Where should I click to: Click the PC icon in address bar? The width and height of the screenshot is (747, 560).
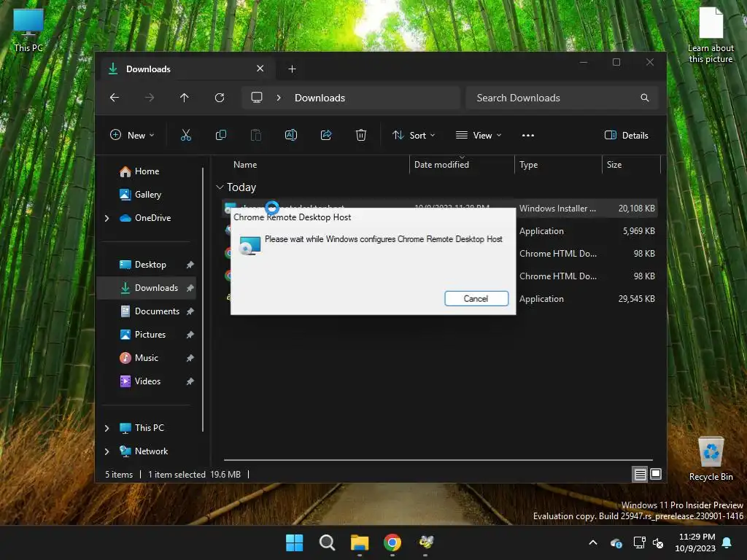tap(257, 98)
